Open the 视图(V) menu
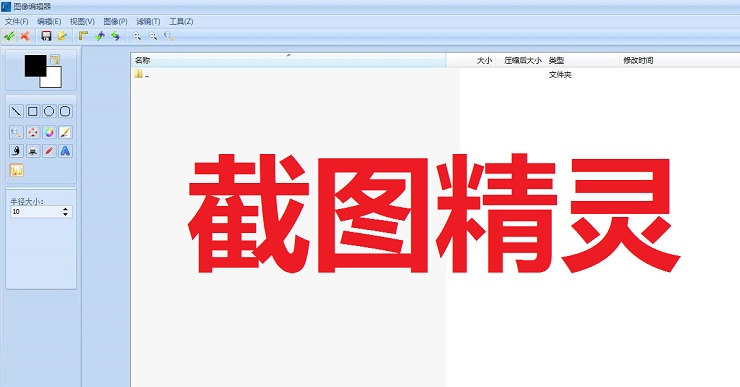740x387 pixels. (82, 22)
